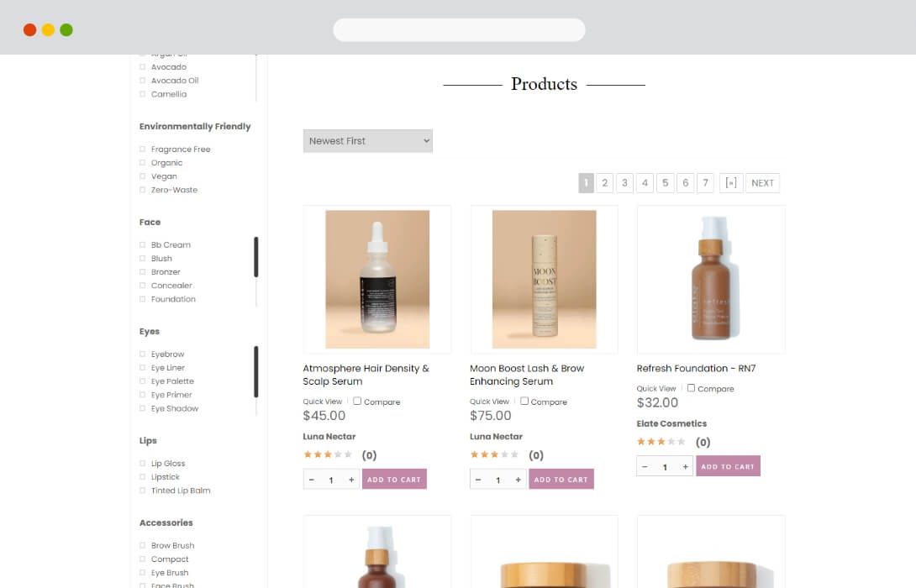This screenshot has width=916, height=588.
Task: Check the Compact filter
Action: pos(143,559)
